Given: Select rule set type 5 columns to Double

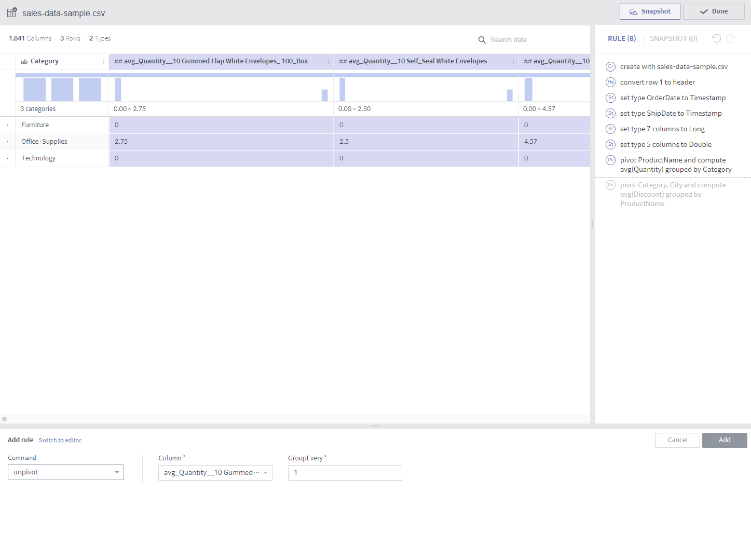Looking at the screenshot, I should coord(666,144).
